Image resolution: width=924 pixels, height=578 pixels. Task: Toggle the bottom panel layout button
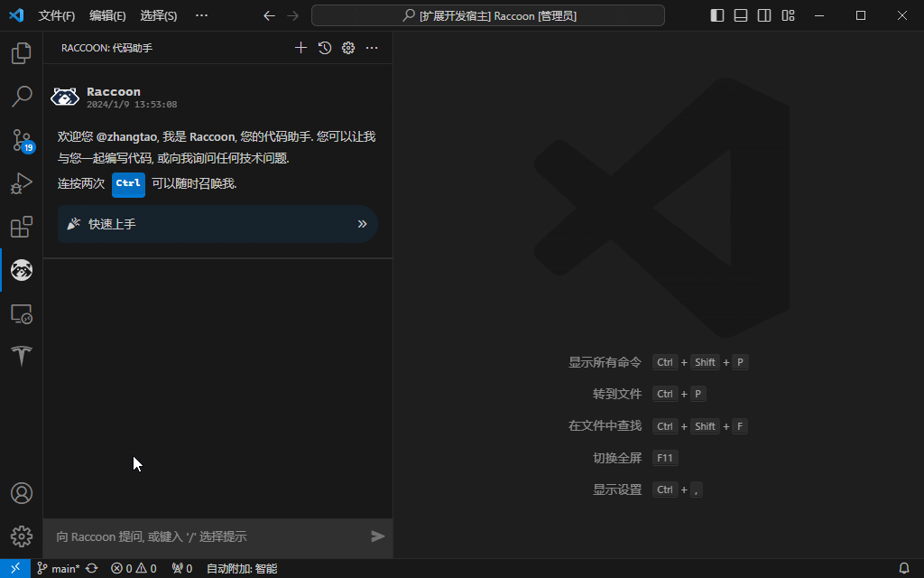click(741, 15)
